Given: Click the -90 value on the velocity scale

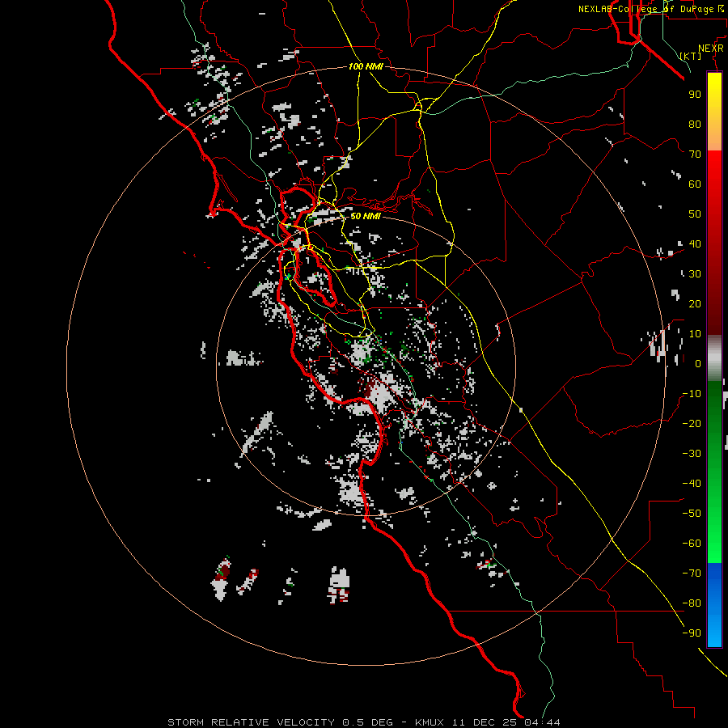Looking at the screenshot, I should pyautogui.click(x=692, y=633).
